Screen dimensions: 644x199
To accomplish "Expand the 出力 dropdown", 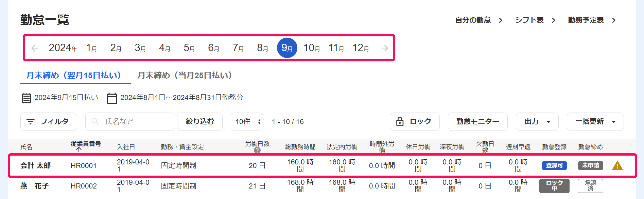I will [x=537, y=122].
